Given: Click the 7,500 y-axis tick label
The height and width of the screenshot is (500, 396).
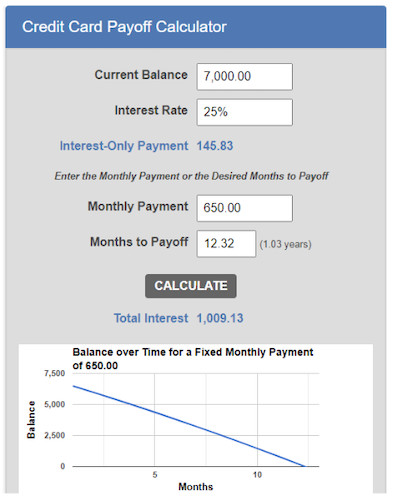Looking at the screenshot, I should [x=55, y=374].
